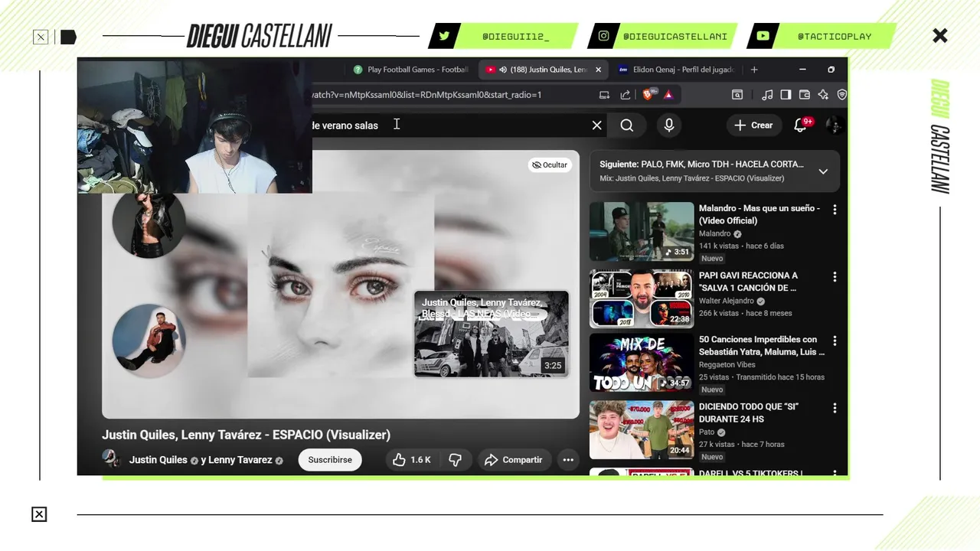Open the Walter Alejandro channel name

(x=727, y=302)
